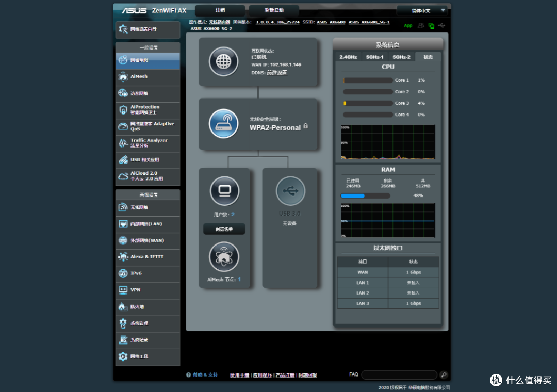Image resolution: width=557 pixels, height=392 pixels.
Task: Open the 产品注册 product registration link
Action: 285,375
